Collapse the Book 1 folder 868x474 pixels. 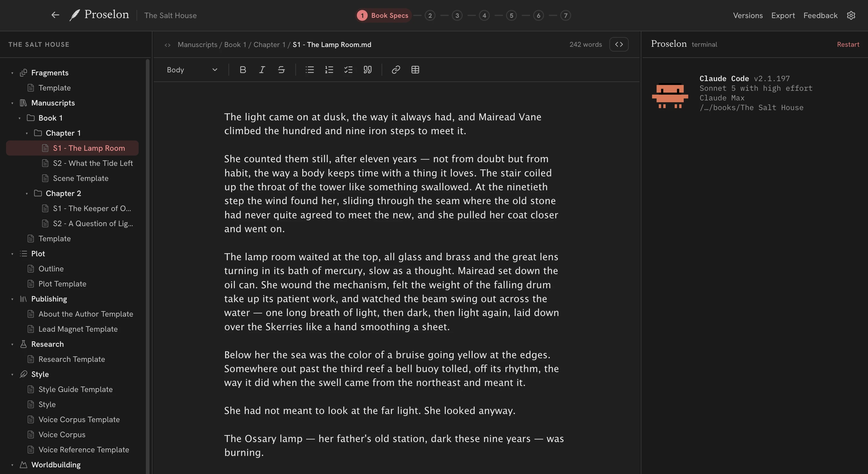click(20, 118)
